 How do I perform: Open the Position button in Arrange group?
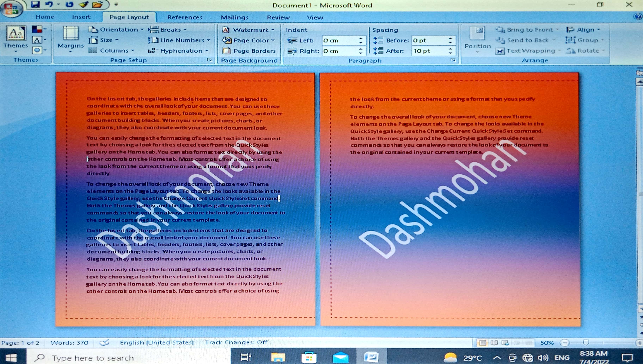point(477,39)
